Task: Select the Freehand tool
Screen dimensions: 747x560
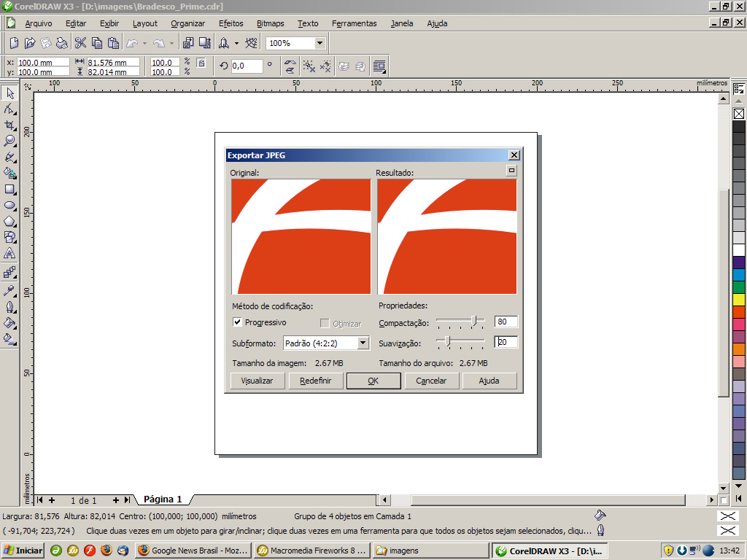Action: click(9, 157)
